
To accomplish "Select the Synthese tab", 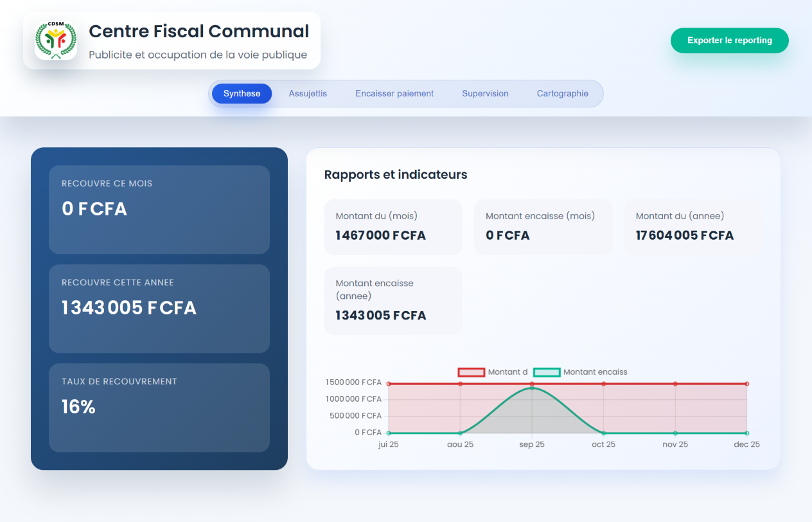I will point(242,93).
